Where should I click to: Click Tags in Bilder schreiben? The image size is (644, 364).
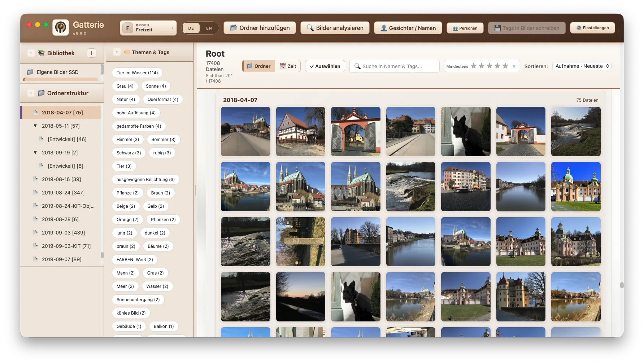pyautogui.click(x=527, y=28)
